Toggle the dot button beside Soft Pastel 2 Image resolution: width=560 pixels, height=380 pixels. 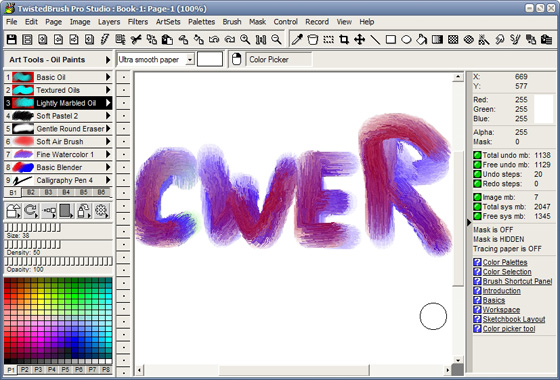124,116
